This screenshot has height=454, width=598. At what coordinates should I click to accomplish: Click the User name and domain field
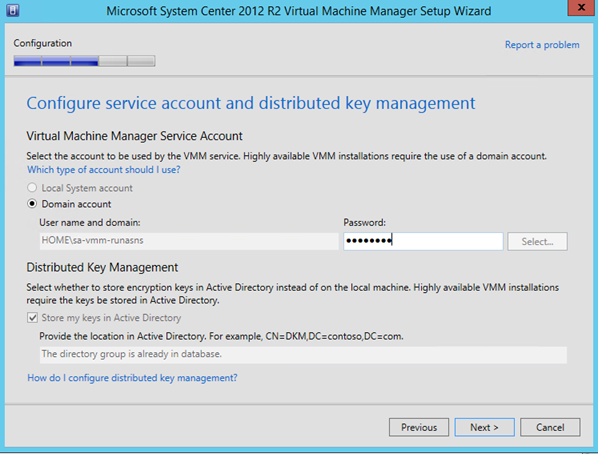click(189, 241)
